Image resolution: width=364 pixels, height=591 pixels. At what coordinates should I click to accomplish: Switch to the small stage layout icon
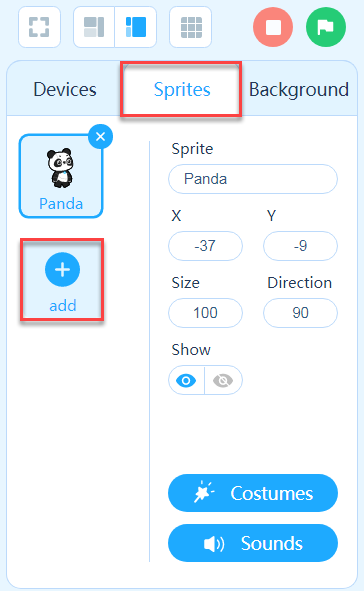pyautogui.click(x=94, y=27)
